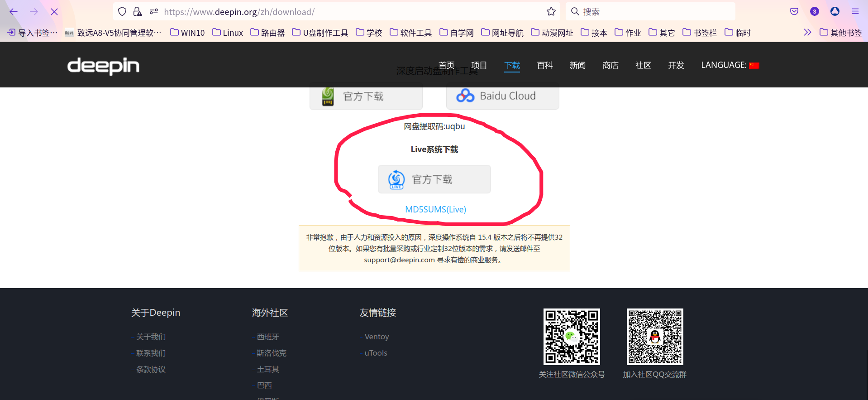868x400 pixels.
Task: Open the shield tracking protection icon
Action: click(x=122, y=12)
